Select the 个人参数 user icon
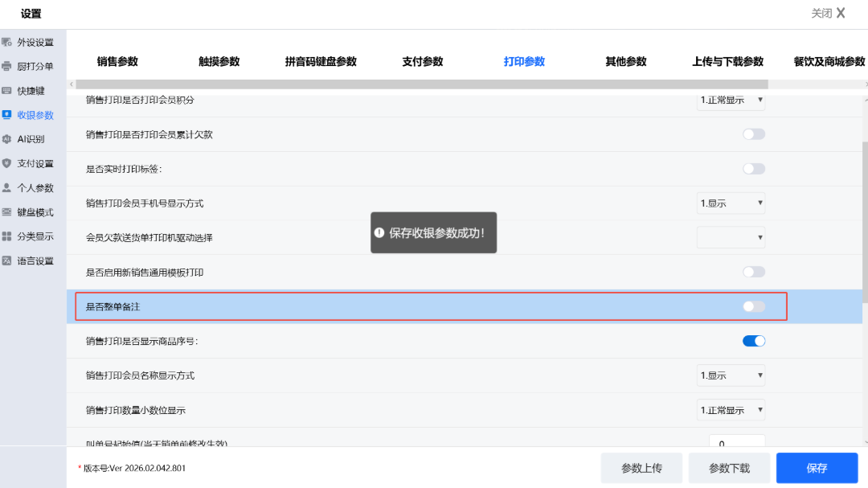Image resolution: width=868 pixels, height=488 pixels. [x=7, y=187]
